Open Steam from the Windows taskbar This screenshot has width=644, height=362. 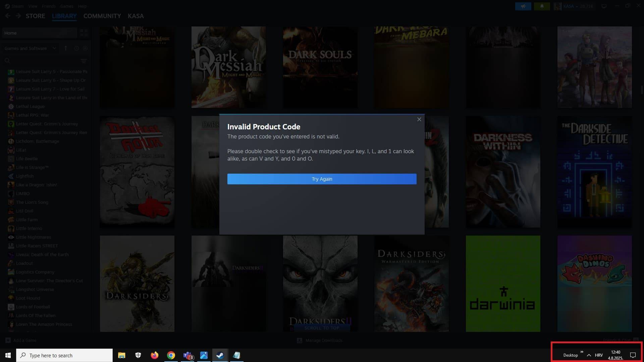coord(220,355)
